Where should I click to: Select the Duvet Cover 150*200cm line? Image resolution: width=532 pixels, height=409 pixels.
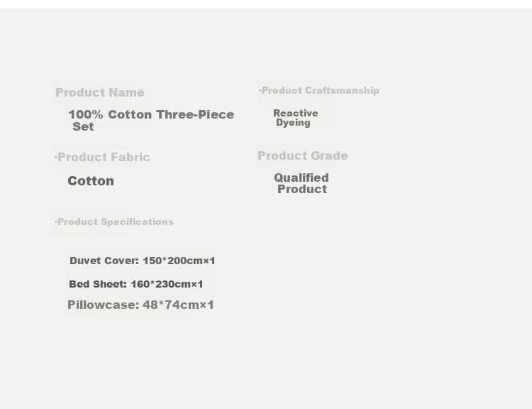tap(143, 261)
